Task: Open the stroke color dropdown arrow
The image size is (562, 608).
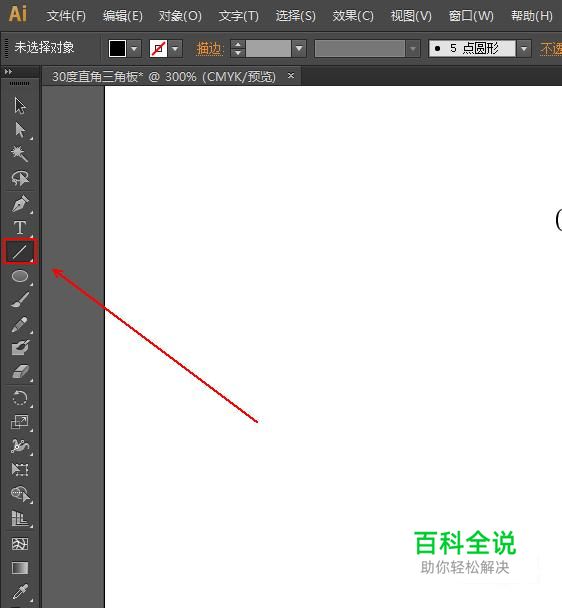Action: point(175,48)
